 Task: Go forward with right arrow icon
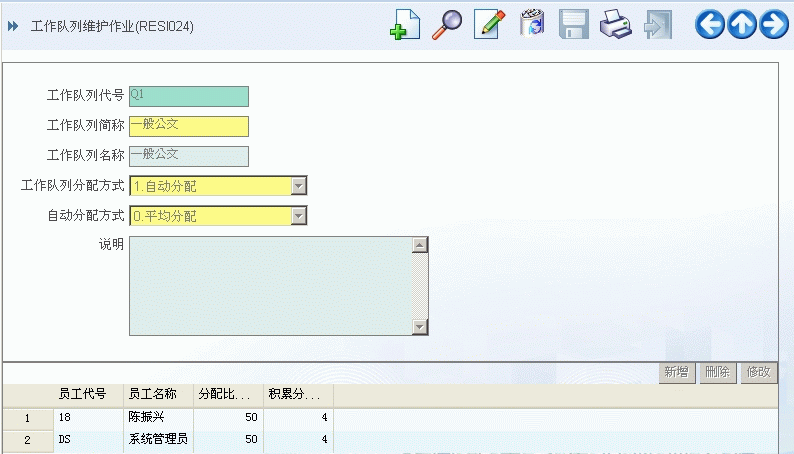coord(774,25)
